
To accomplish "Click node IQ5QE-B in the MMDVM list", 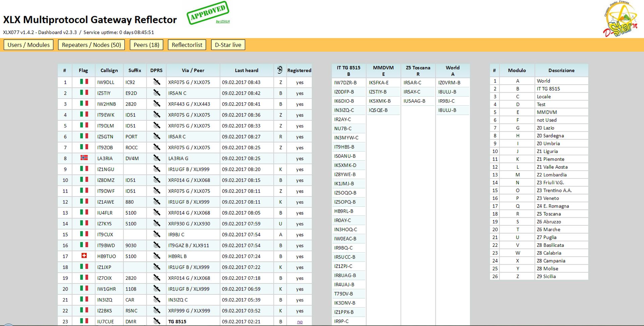I will pos(378,110).
